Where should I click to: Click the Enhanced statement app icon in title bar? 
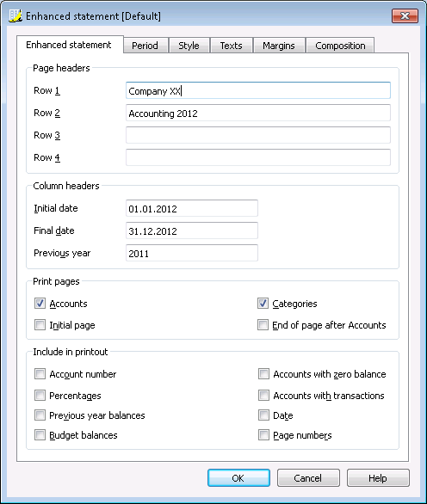15,15
